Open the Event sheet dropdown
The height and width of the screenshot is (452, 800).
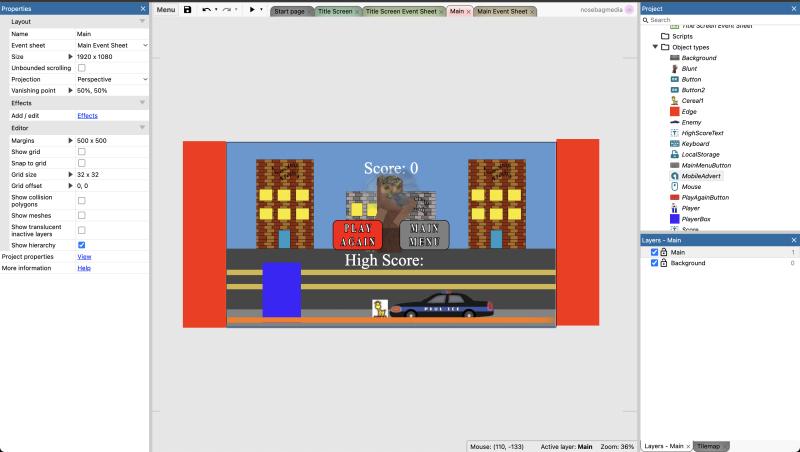click(112, 45)
